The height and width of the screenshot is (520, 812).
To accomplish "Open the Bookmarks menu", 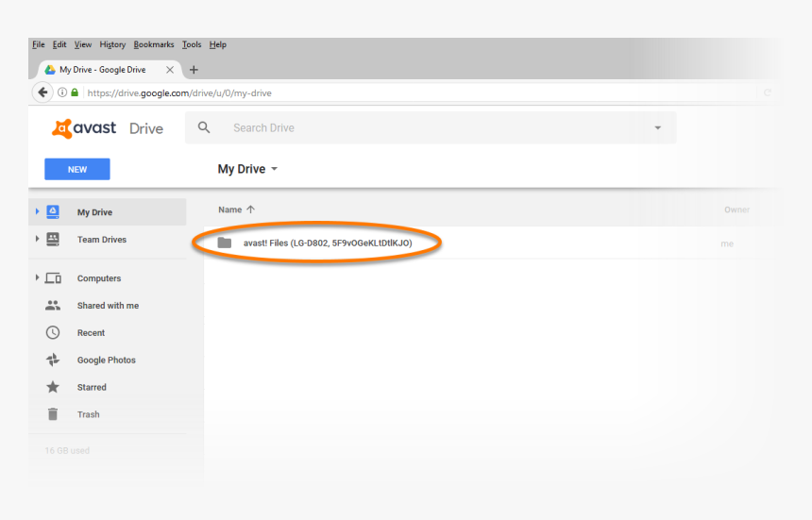I will click(x=154, y=44).
